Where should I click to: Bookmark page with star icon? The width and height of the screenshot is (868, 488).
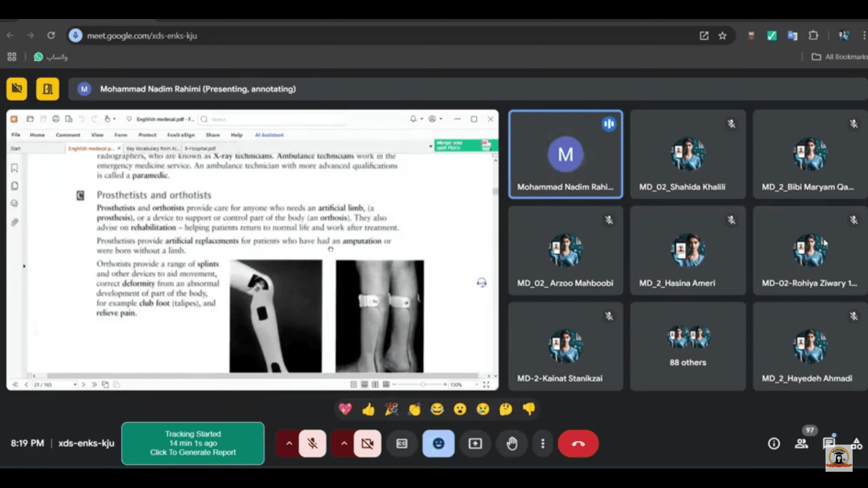[x=722, y=36]
